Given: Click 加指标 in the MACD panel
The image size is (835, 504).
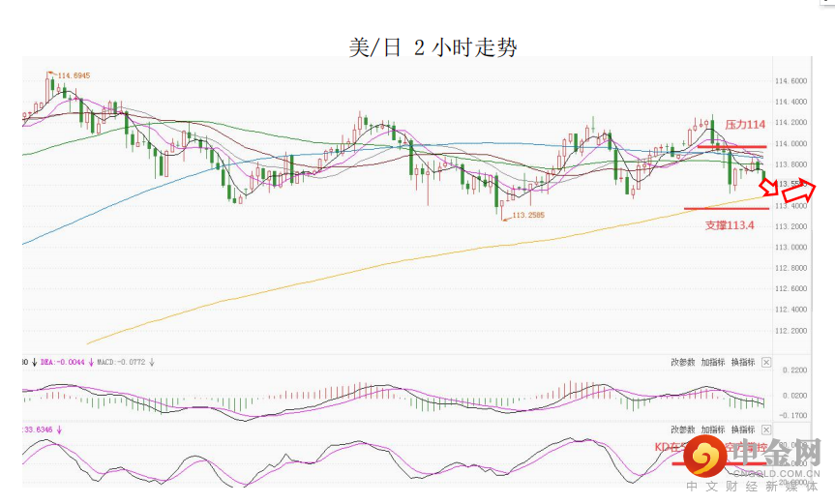Looking at the screenshot, I should 712,363.
